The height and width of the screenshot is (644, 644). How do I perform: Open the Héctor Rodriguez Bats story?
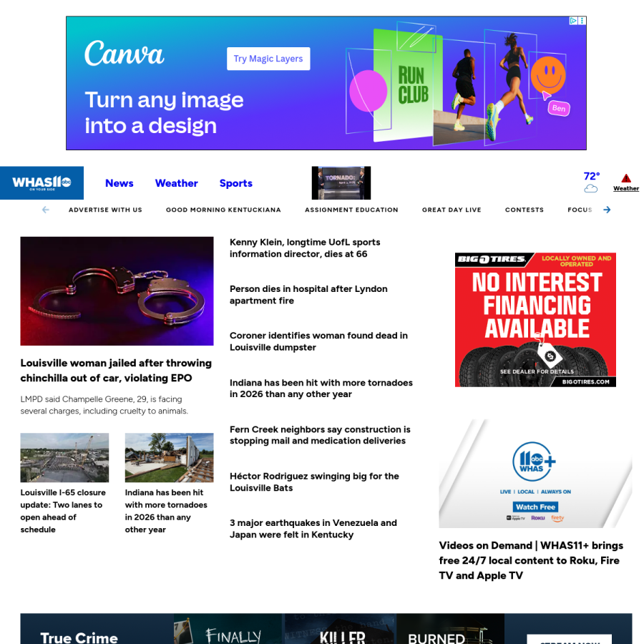click(314, 482)
